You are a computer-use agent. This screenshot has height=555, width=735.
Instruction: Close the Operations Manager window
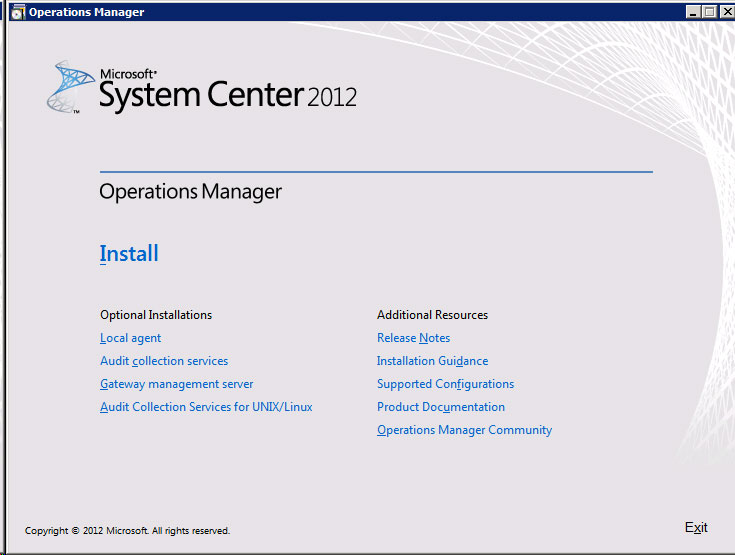pyautogui.click(x=727, y=12)
